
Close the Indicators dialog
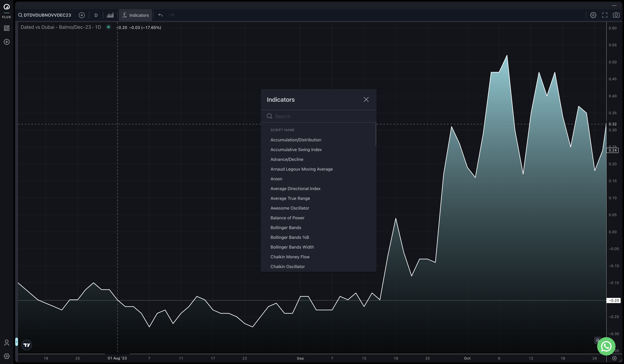click(x=366, y=99)
